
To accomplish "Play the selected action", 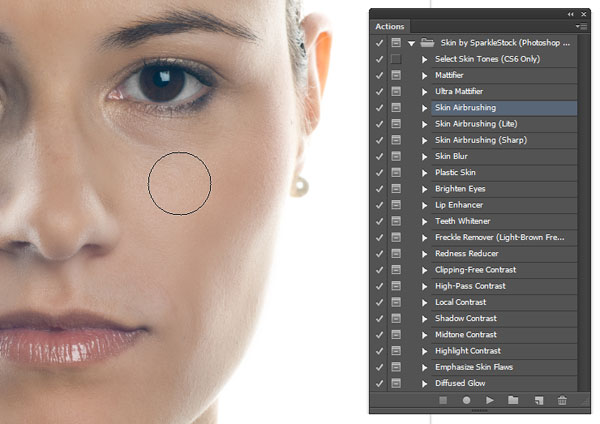I will pyautogui.click(x=489, y=400).
